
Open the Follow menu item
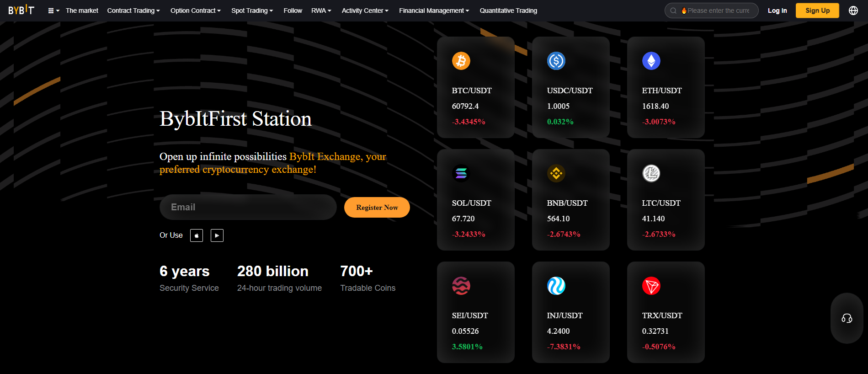tap(293, 11)
